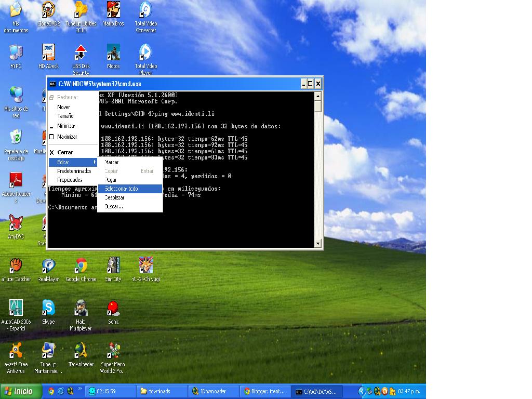532x399 pixels.
Task: Launch Sonic desktop shortcut
Action: pos(113,312)
